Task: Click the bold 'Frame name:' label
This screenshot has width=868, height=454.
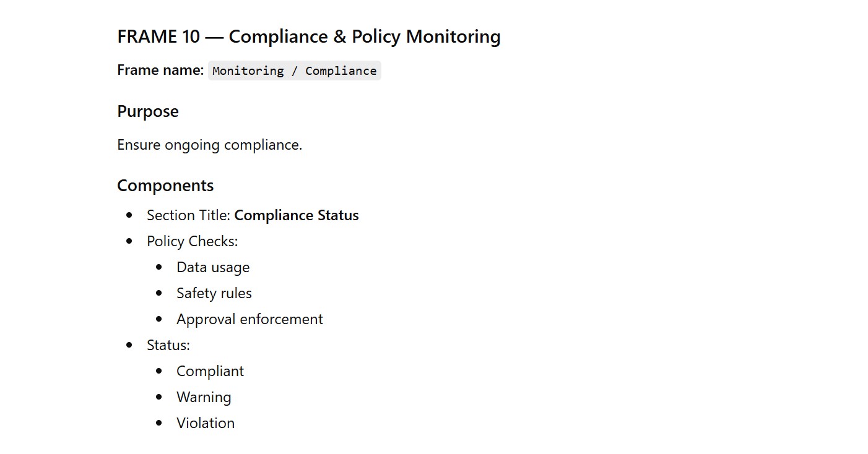Action: coord(160,71)
